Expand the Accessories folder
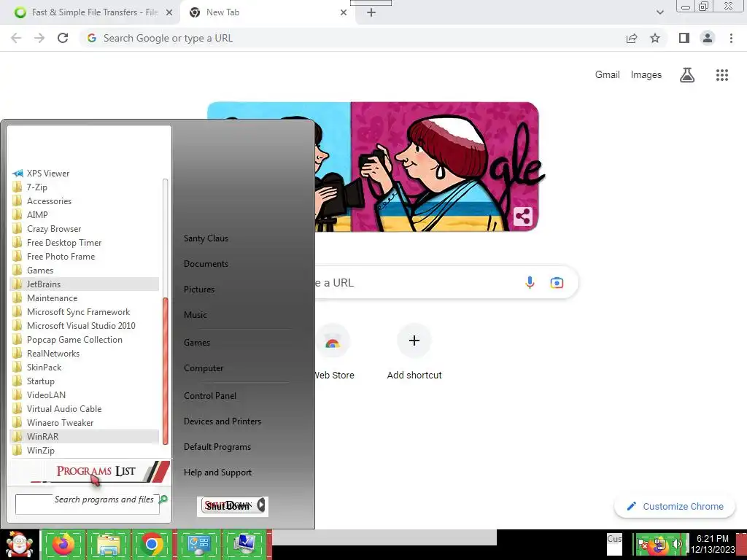747x560 pixels. tap(85, 201)
